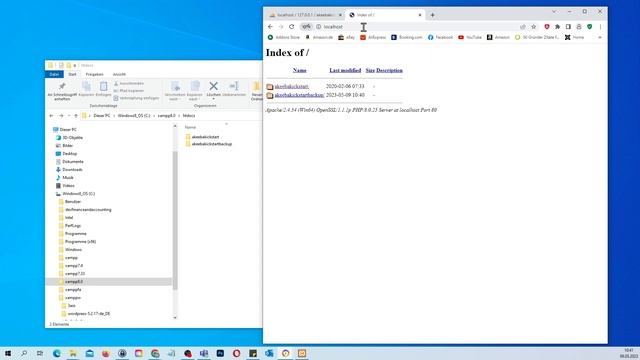Open the Amazon.de bookmark

tap(319, 37)
